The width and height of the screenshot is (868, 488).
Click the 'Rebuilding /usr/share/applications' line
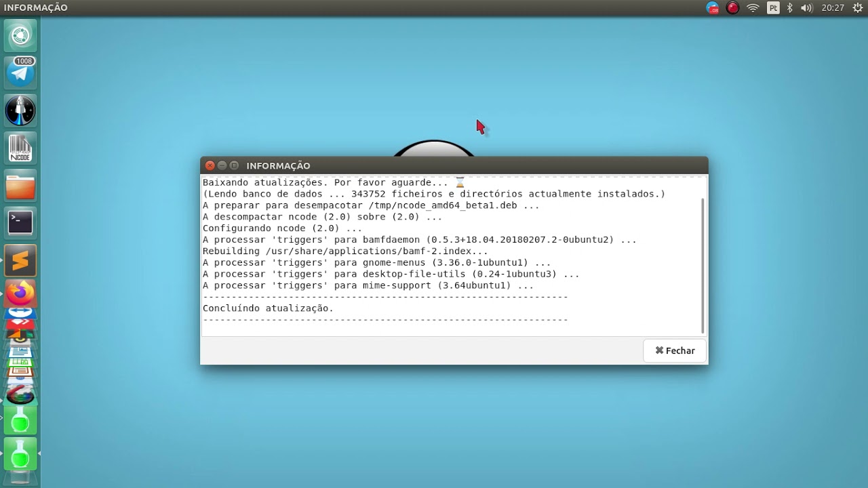click(x=345, y=251)
